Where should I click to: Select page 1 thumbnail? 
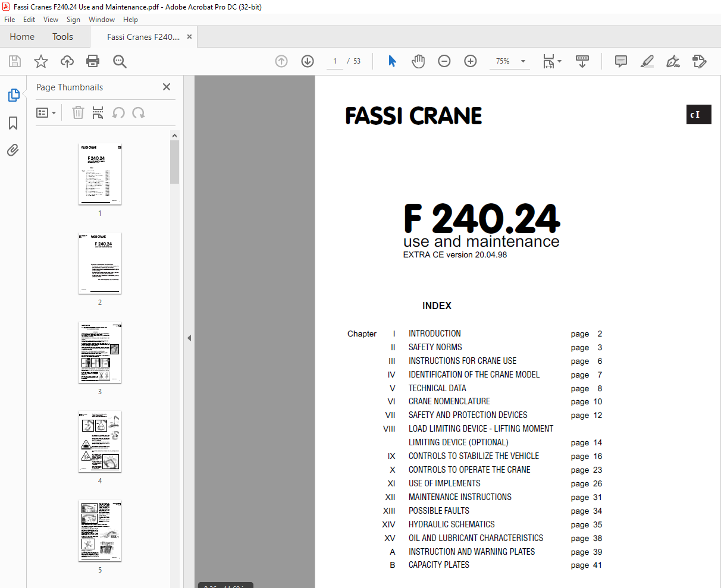click(100, 174)
